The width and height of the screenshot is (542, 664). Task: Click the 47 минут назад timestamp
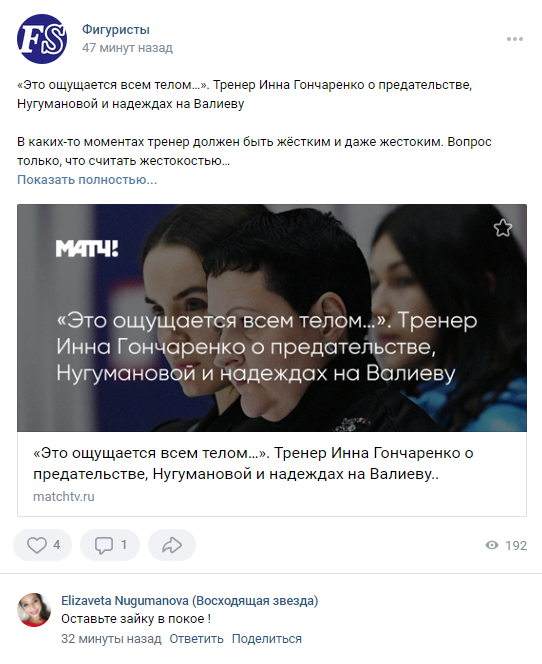pyautogui.click(x=127, y=47)
